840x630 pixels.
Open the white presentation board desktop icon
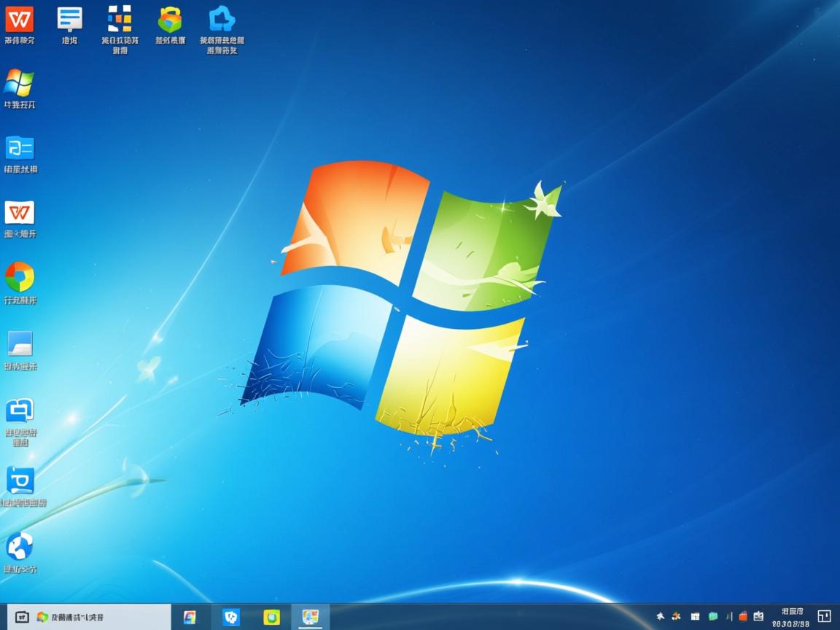tap(70, 20)
